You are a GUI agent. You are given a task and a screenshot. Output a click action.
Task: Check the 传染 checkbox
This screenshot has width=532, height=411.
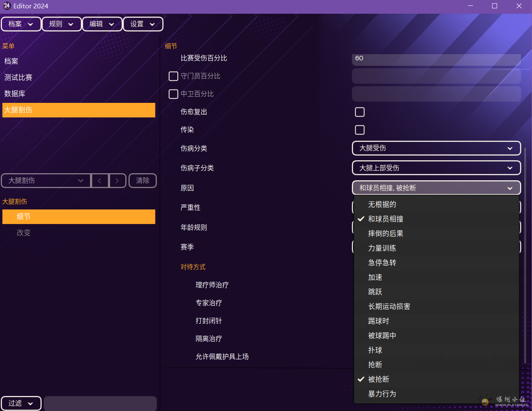[x=360, y=130]
